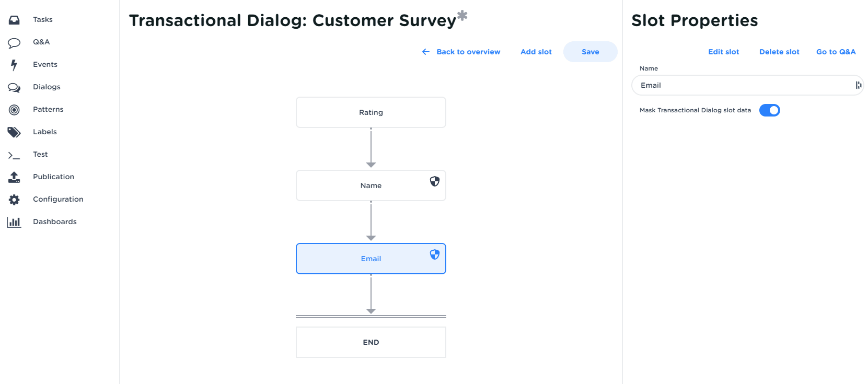868x384 pixels.
Task: Click Add slot link
Action: [536, 52]
